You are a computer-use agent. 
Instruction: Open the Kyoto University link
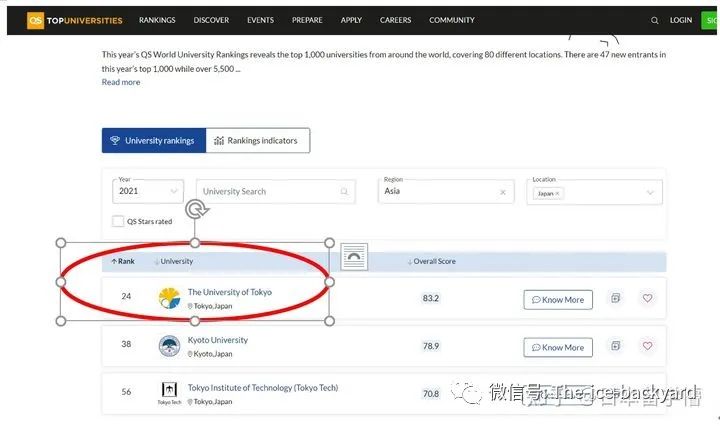tap(218, 340)
